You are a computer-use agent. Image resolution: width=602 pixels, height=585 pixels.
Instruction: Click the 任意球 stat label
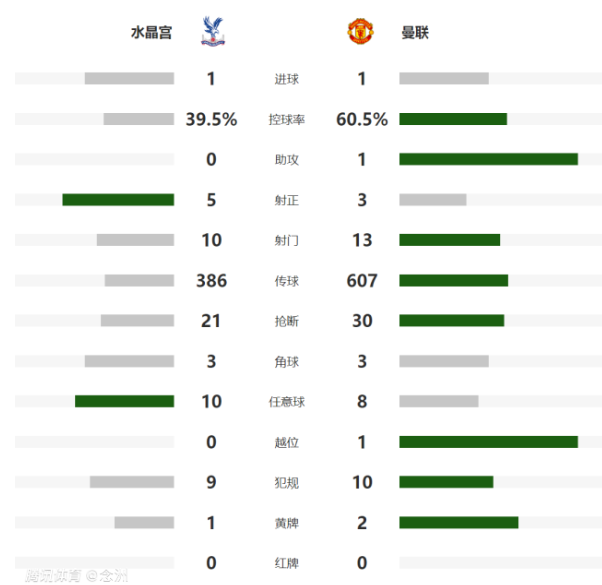286,402
